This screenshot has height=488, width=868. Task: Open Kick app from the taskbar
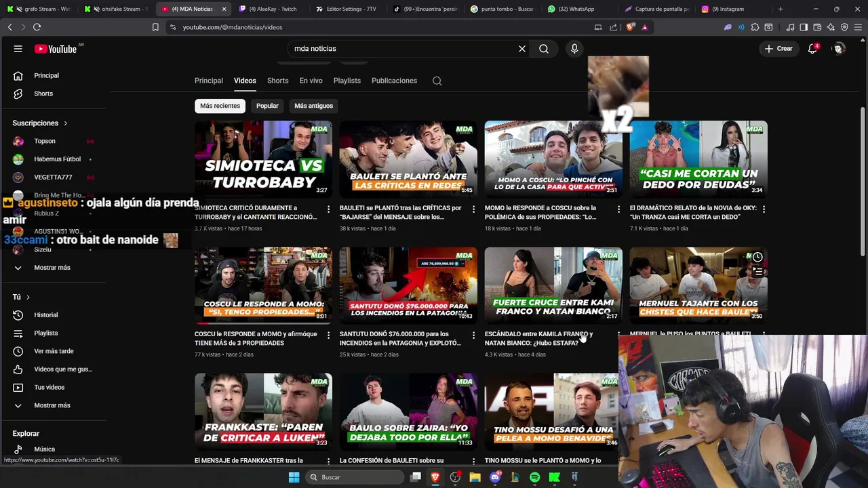tap(554, 477)
